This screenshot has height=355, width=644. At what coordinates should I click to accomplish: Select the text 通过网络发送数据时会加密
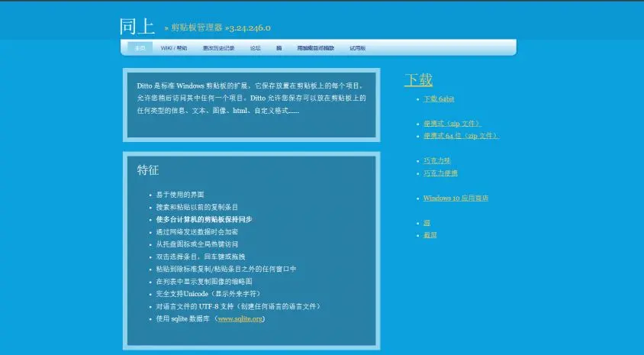tap(197, 232)
